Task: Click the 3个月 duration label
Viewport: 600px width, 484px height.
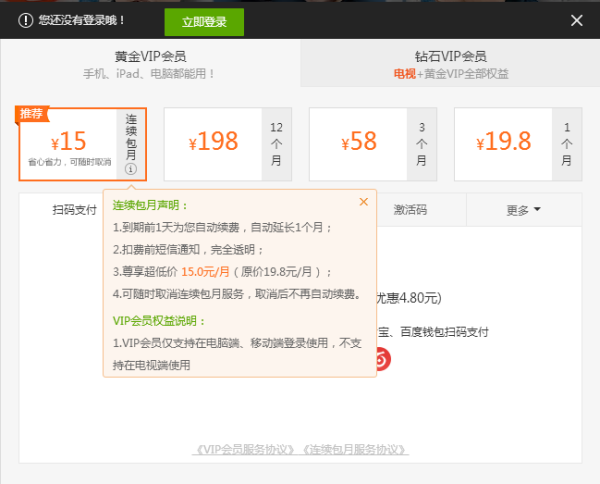Action: click(422, 143)
